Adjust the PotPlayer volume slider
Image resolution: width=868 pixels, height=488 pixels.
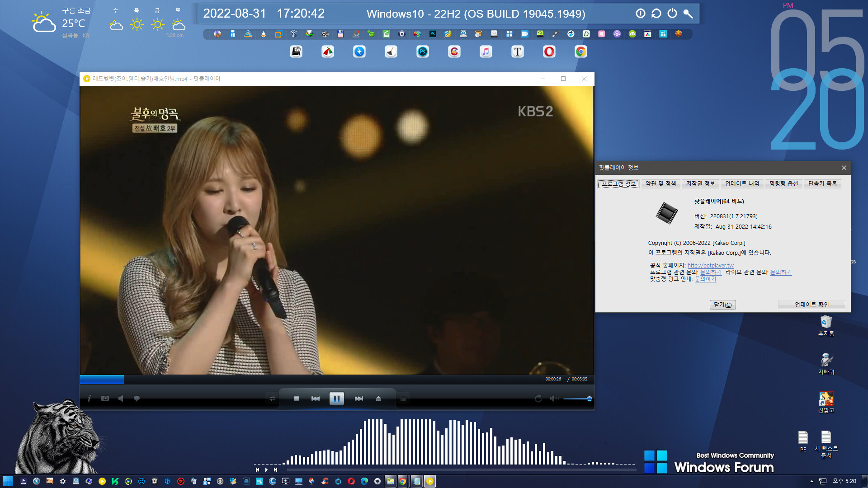(577, 399)
